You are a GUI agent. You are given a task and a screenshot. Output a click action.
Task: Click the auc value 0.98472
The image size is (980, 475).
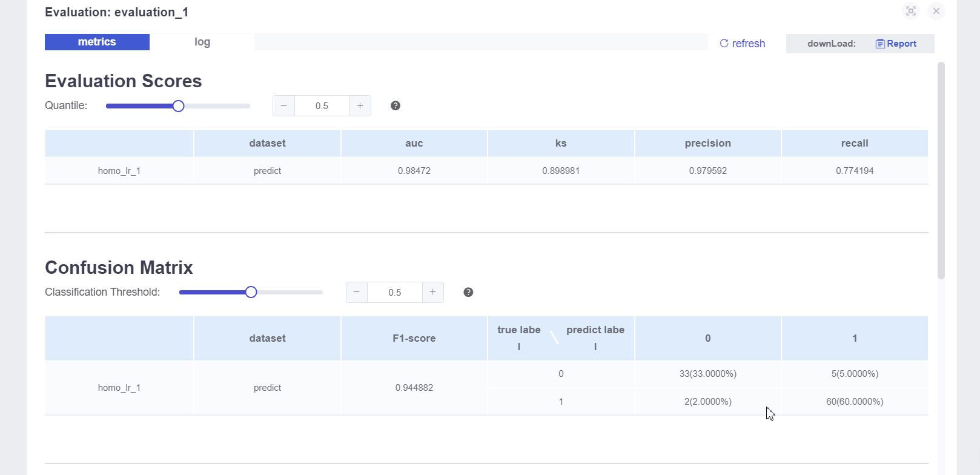pos(414,171)
